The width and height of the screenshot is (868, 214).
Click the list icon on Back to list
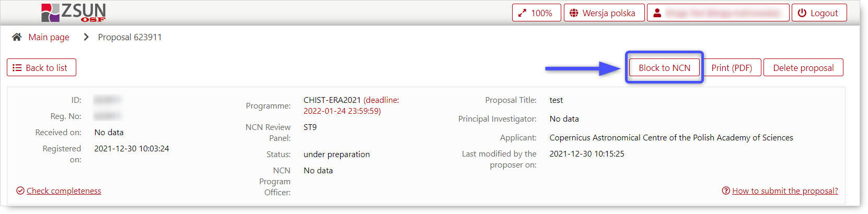click(x=17, y=68)
